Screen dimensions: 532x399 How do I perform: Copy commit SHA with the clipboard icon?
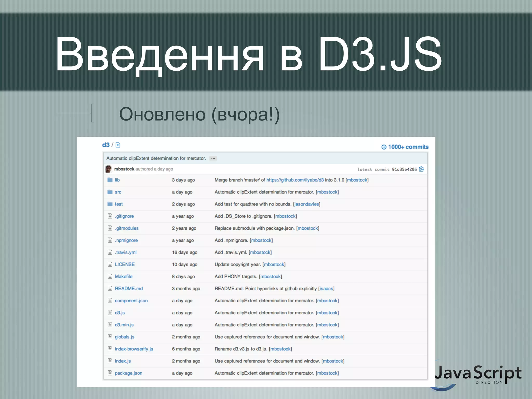[x=421, y=169]
